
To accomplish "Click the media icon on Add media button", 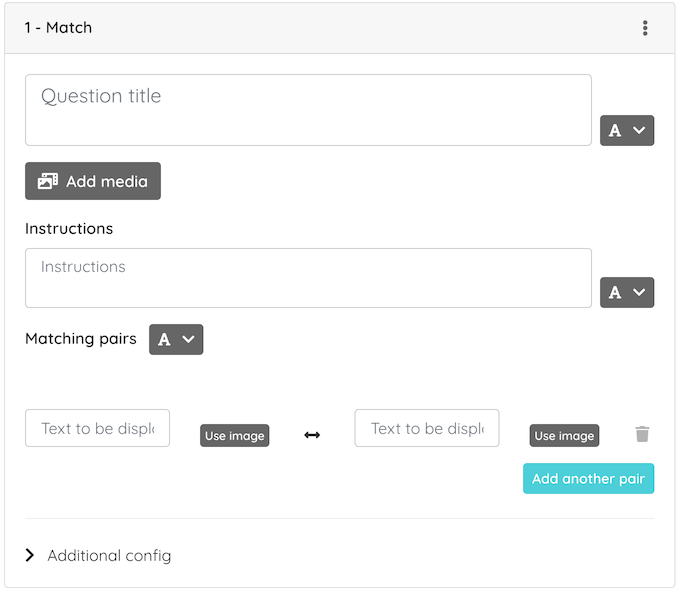I will pyautogui.click(x=48, y=181).
